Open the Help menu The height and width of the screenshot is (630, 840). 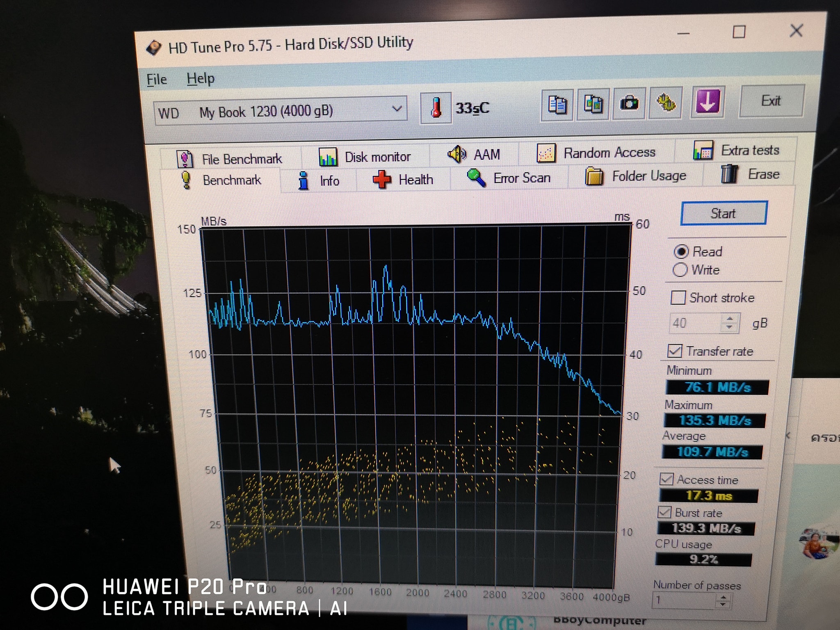(200, 78)
